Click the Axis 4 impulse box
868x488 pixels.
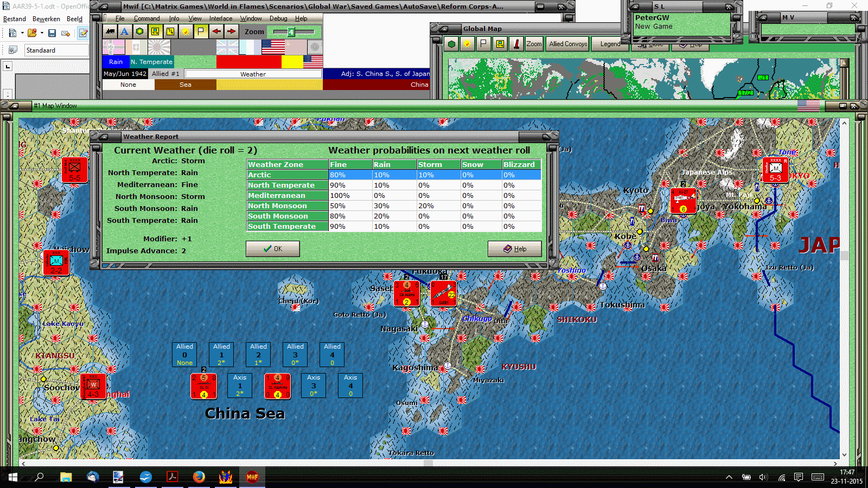coord(350,385)
